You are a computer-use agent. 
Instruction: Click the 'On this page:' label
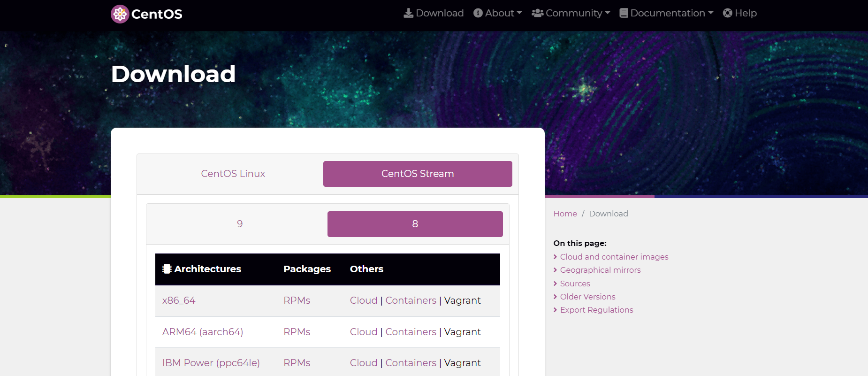click(x=580, y=243)
